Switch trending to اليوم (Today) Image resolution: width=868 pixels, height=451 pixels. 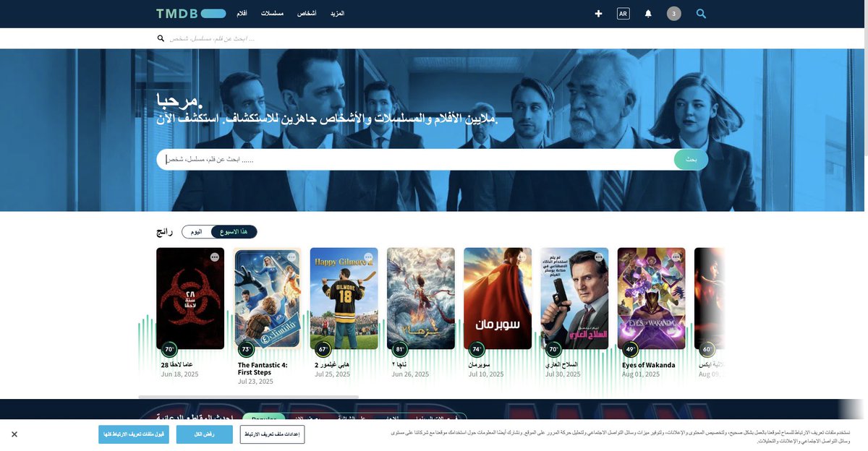click(x=197, y=232)
